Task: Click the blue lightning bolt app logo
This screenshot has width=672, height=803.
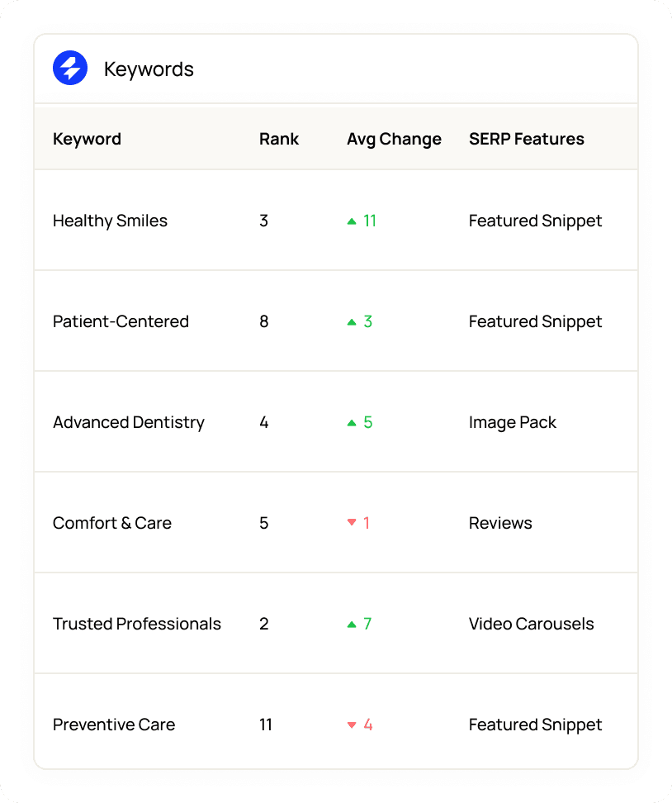Action: coord(70,68)
